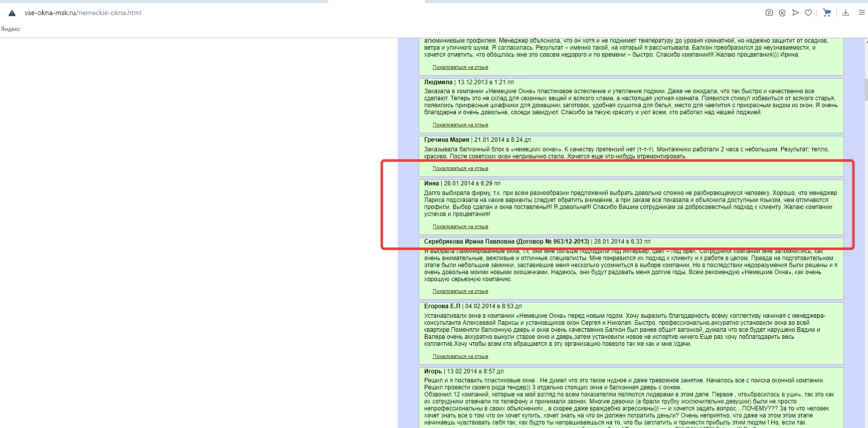Click the date 13.02.2014 в 8:57 дп
This screenshot has height=428, width=868.
pos(475,371)
